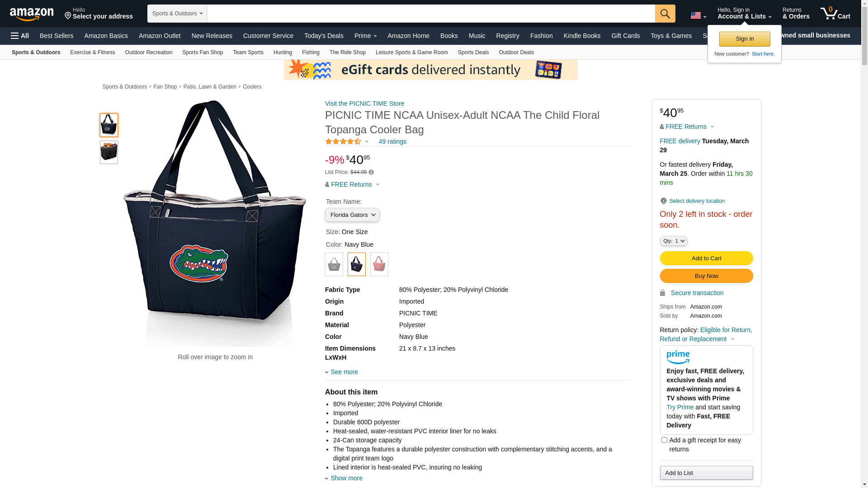Open the All hamburger menu
Viewport: 868px width, 488px height.
pos(20,36)
